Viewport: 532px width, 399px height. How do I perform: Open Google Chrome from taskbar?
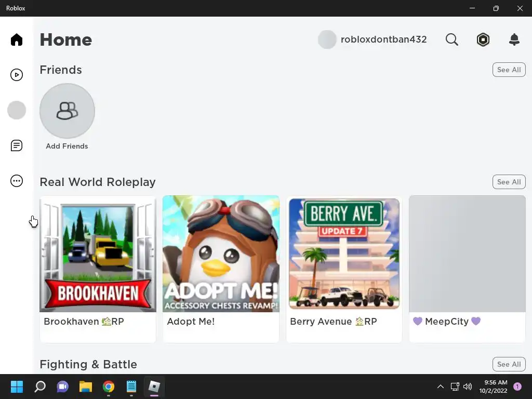coord(109,387)
